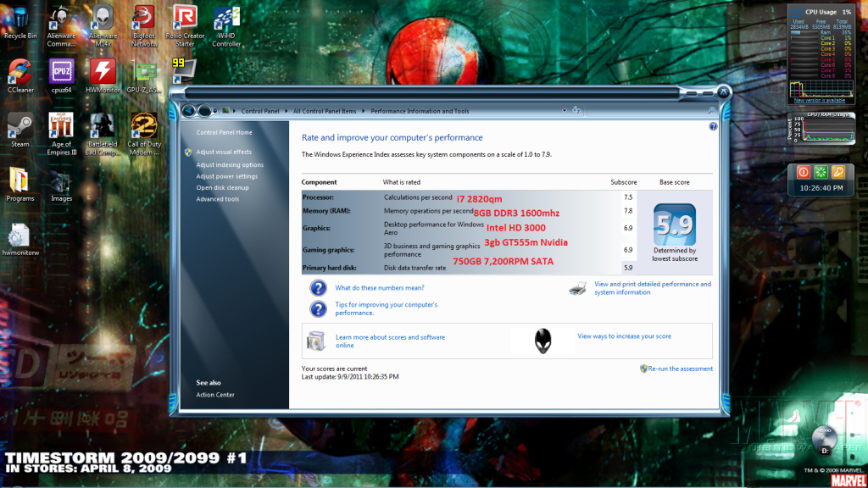The height and width of the screenshot is (488, 868).
Task: Click the 5.9 base score badge
Action: point(674,225)
